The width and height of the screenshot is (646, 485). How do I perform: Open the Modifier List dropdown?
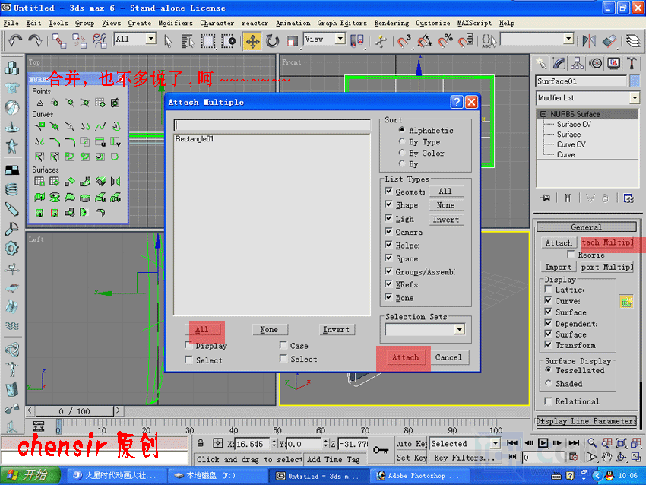click(634, 98)
